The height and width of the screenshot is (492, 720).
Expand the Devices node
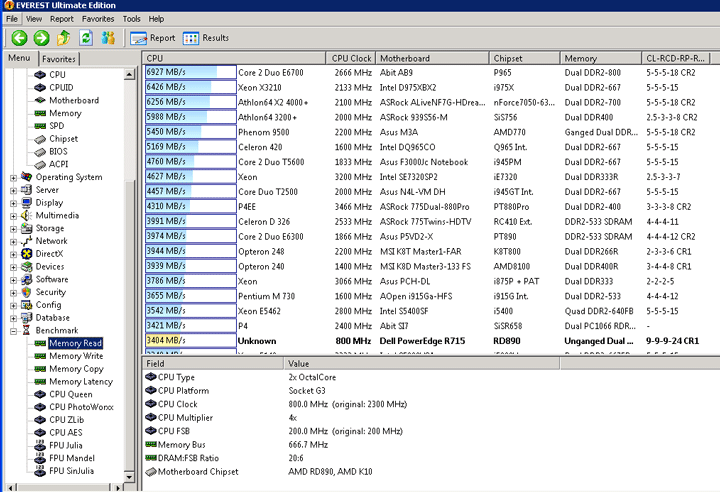click(x=13, y=267)
